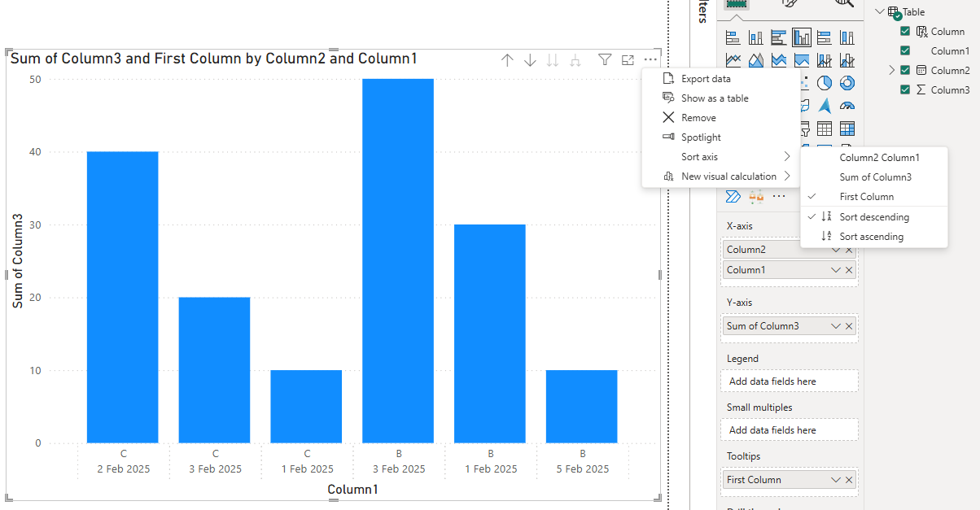Expand the Column2 date hierarchy
Screen dimensions: 980x510
coord(892,70)
